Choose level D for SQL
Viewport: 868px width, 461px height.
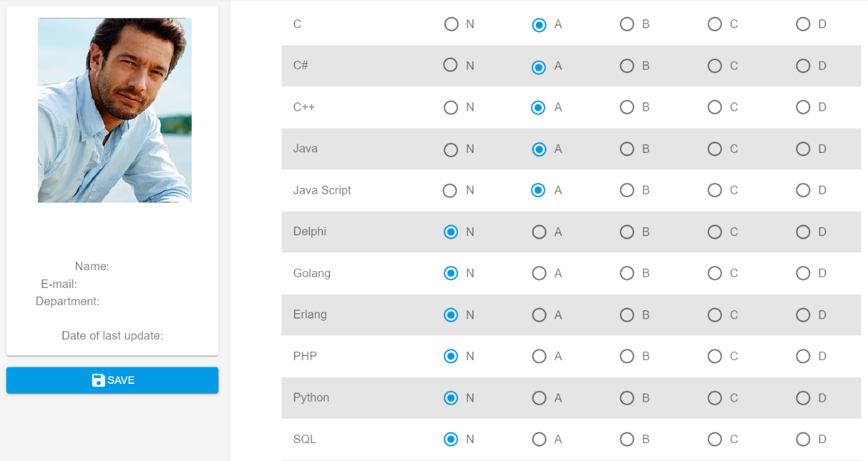[x=803, y=439]
